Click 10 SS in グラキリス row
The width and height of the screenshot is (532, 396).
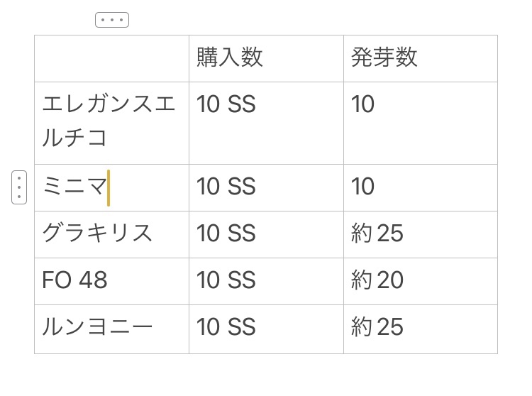(226, 233)
